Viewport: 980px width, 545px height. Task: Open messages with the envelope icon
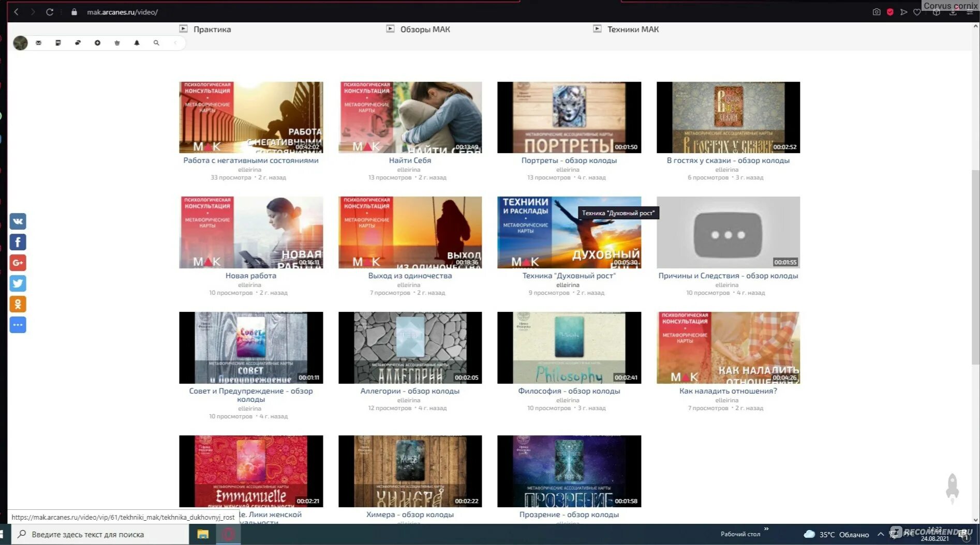(39, 43)
